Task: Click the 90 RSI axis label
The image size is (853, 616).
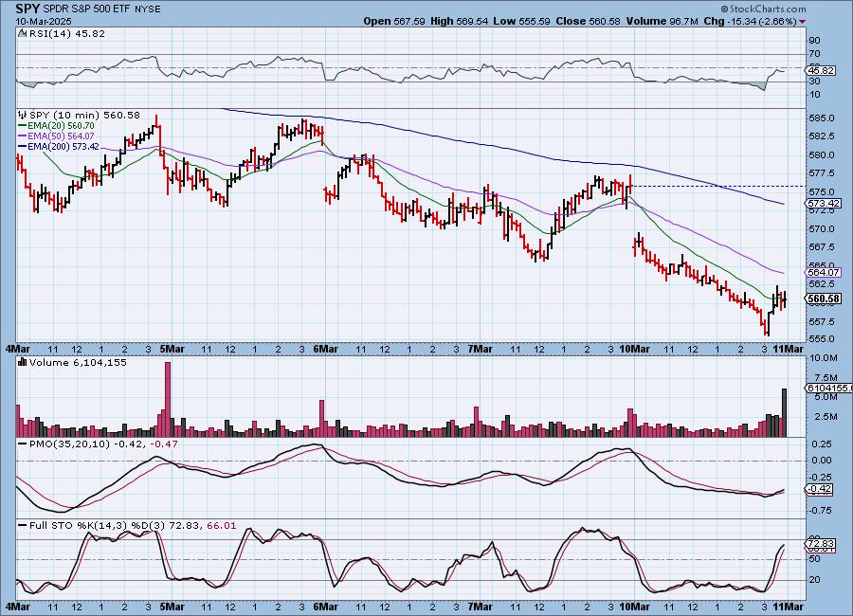Action: click(x=815, y=40)
